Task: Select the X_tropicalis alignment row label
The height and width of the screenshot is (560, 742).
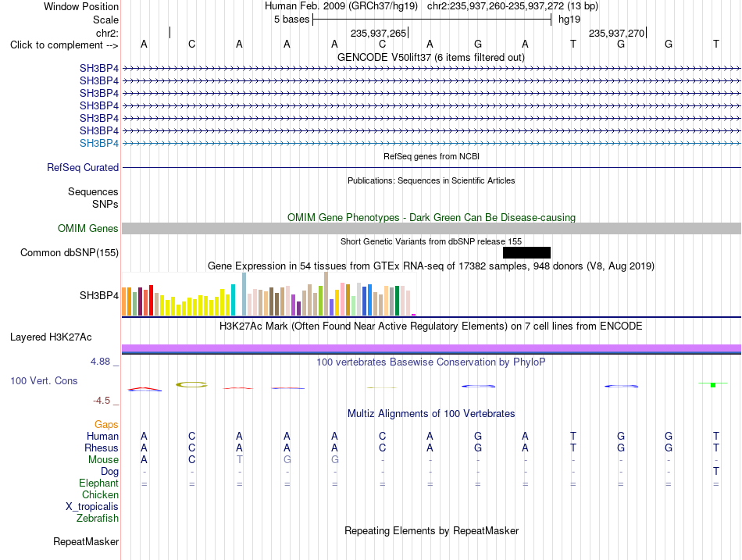Action: [x=92, y=507]
